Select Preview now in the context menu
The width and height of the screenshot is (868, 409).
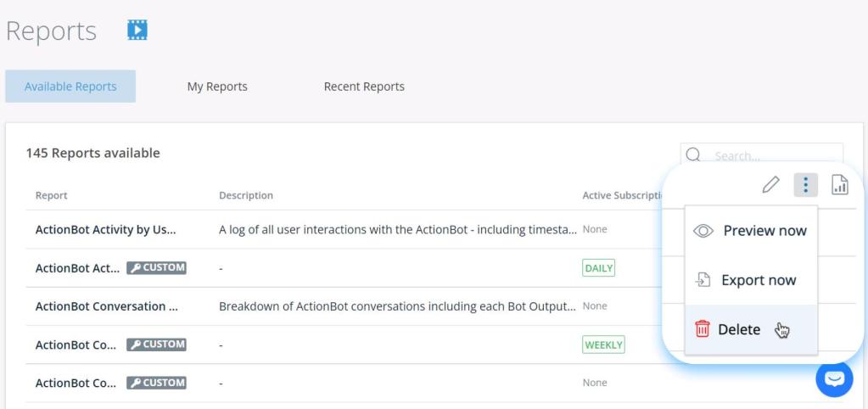[x=764, y=231]
